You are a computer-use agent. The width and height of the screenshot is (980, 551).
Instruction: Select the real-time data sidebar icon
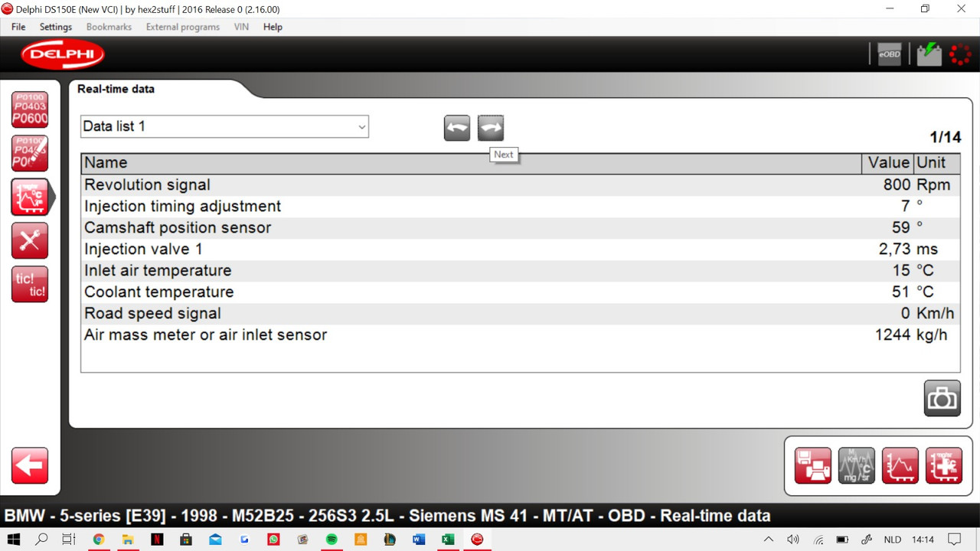[x=30, y=197]
